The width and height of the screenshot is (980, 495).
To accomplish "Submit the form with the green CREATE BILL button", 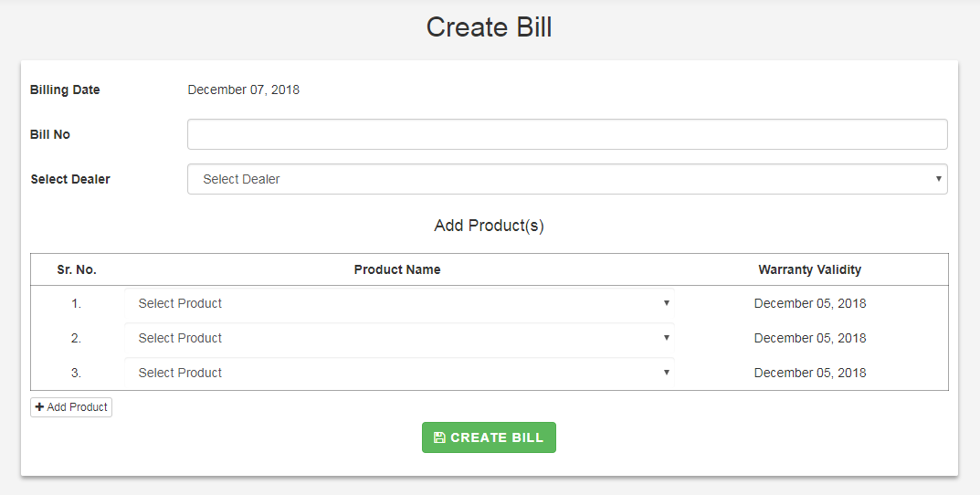I will [489, 437].
